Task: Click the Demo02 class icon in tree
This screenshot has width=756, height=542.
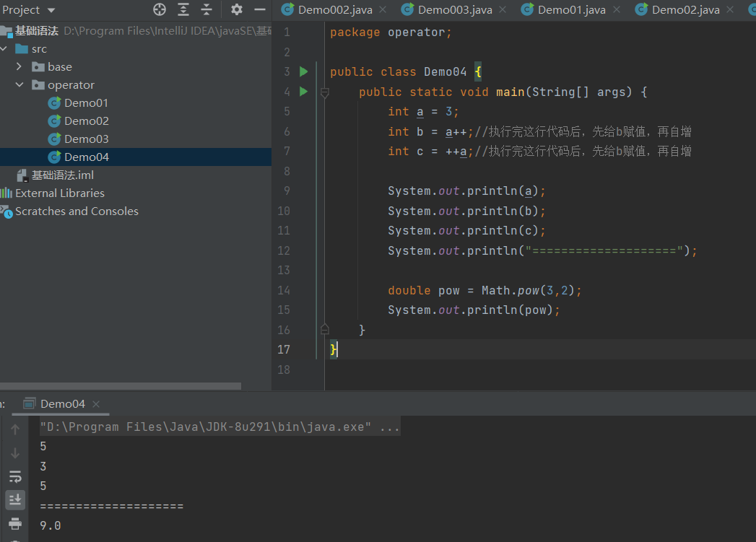Action: point(54,121)
